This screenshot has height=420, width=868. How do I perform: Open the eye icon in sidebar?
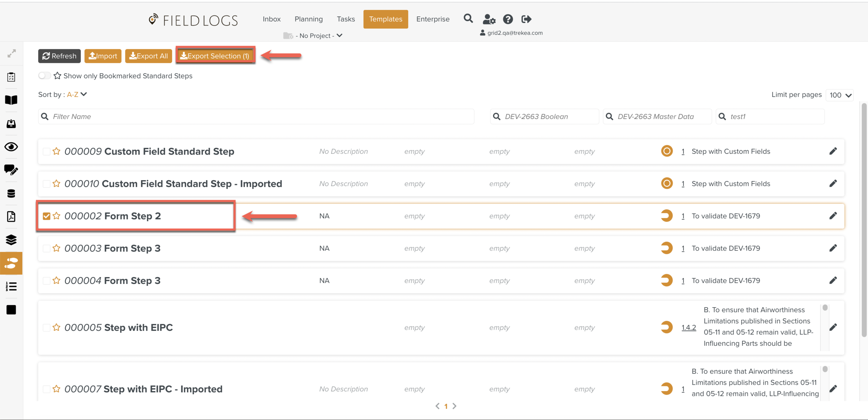click(x=11, y=147)
